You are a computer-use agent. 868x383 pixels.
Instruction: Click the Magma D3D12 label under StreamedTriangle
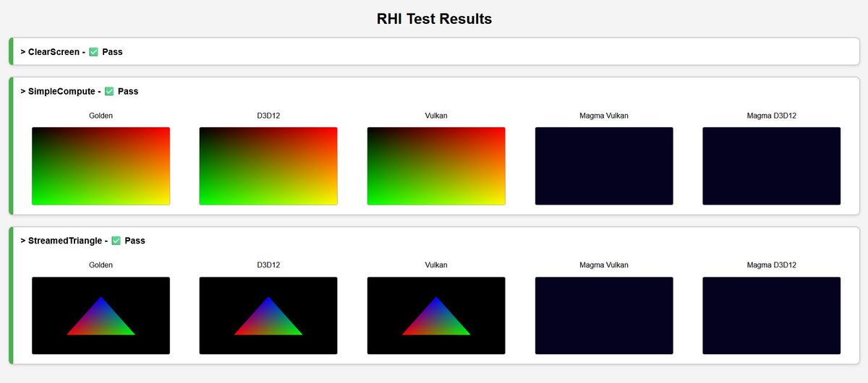(x=772, y=265)
